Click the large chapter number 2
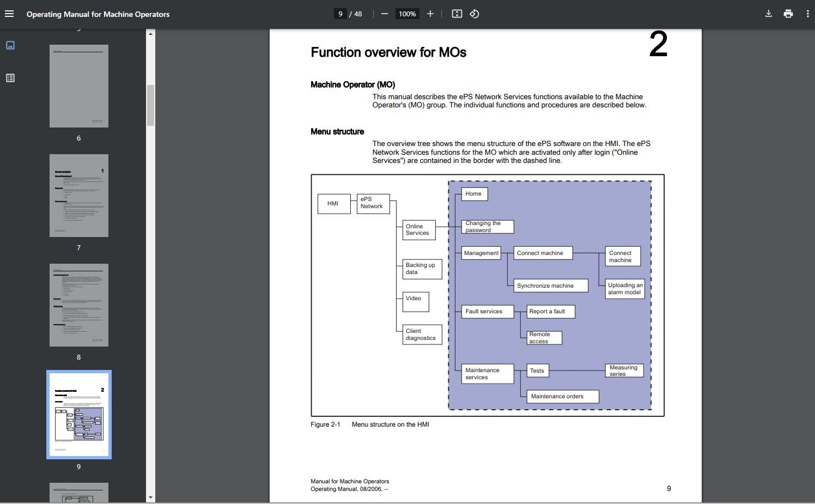This screenshot has height=504, width=815. (x=658, y=44)
